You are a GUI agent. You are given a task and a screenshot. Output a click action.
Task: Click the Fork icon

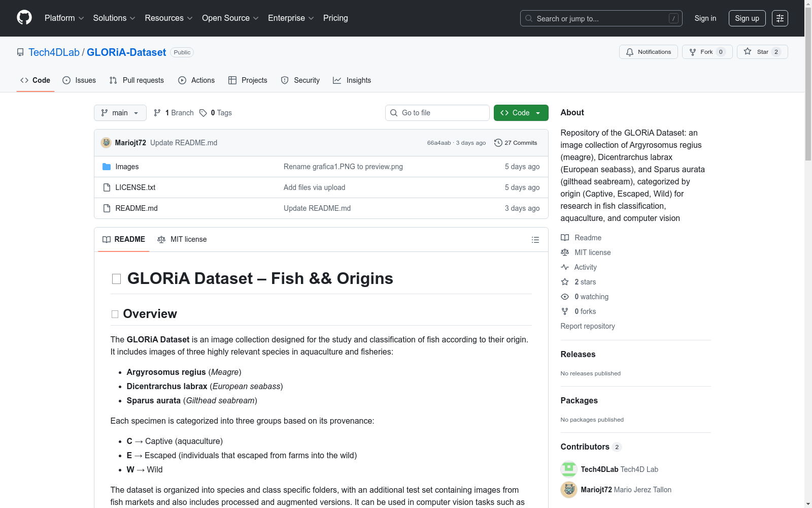click(693, 52)
